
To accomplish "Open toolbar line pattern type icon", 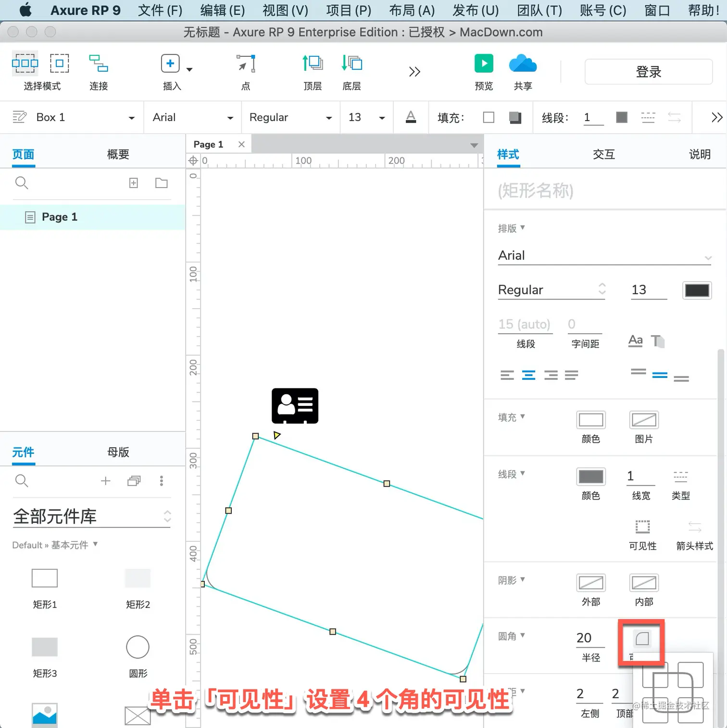I will pyautogui.click(x=648, y=117).
